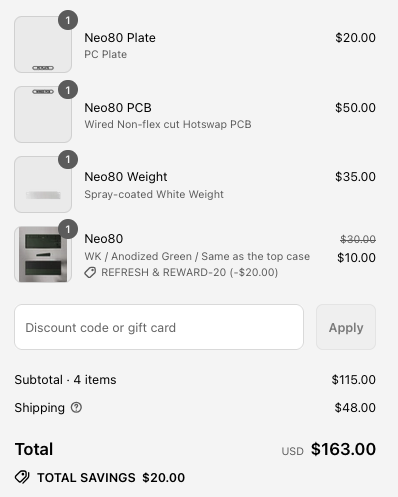Click the Neo80 Weight product name
This screenshot has width=398, height=497.
[126, 177]
